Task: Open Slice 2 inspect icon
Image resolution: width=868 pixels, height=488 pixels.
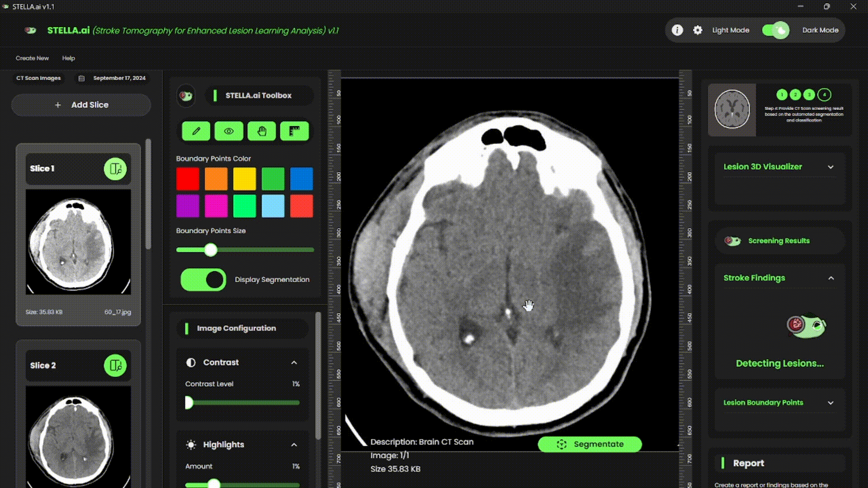Action: [x=115, y=365]
